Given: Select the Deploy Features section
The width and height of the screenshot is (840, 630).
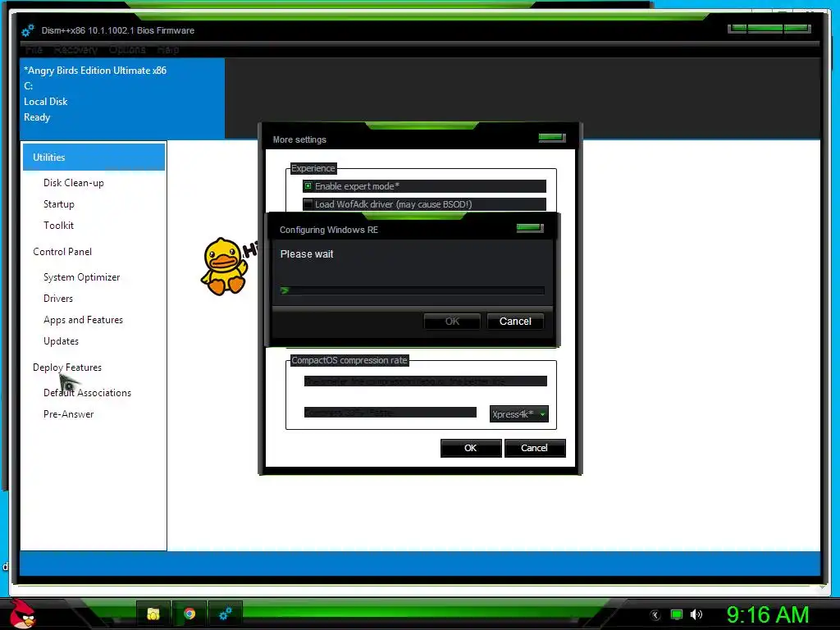Looking at the screenshot, I should pyautogui.click(x=67, y=367).
